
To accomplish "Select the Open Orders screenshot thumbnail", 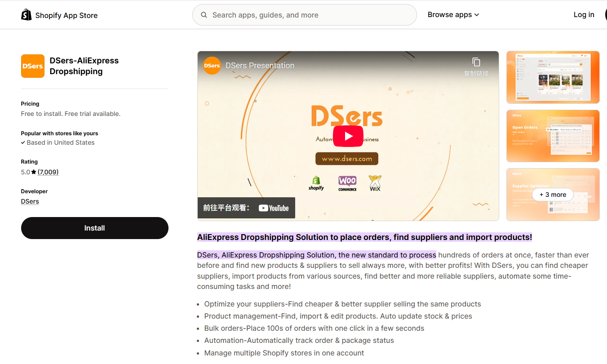I will (x=553, y=136).
